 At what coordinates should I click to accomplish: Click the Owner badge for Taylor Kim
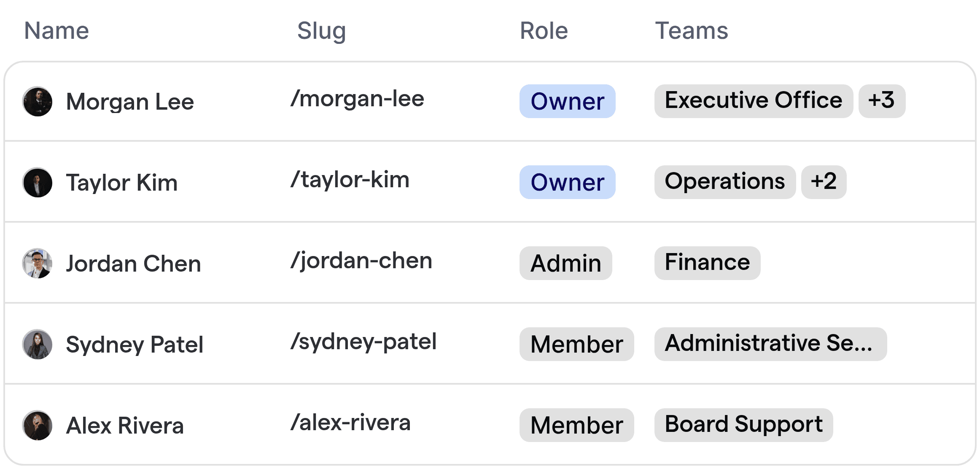[567, 182]
